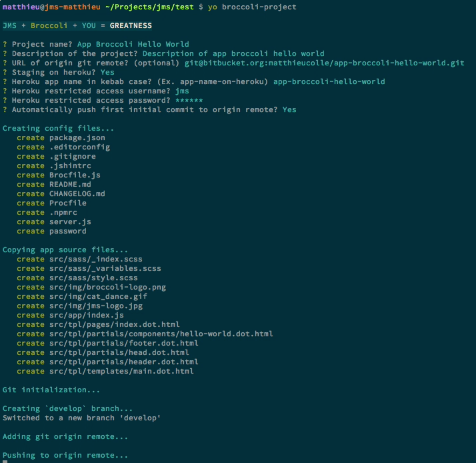
Task: Click the 'Creating `develop` branch...' line
Action: (x=67, y=409)
